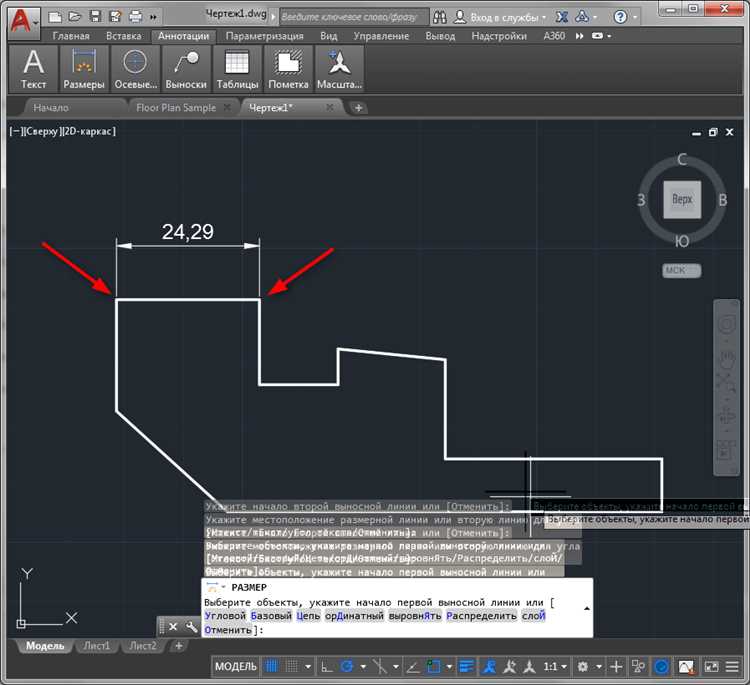Click the keyword search input field
The height and width of the screenshot is (685, 750).
[x=354, y=17]
